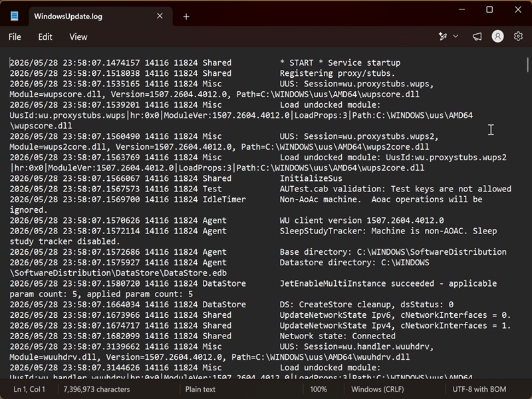Open the View menu
Screen dimensions: 532x399
pos(78,37)
